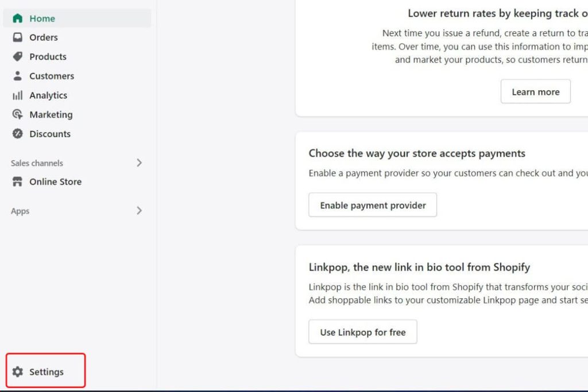Click Enable payment provider button
Screen dimensions: 588x392
(x=373, y=205)
